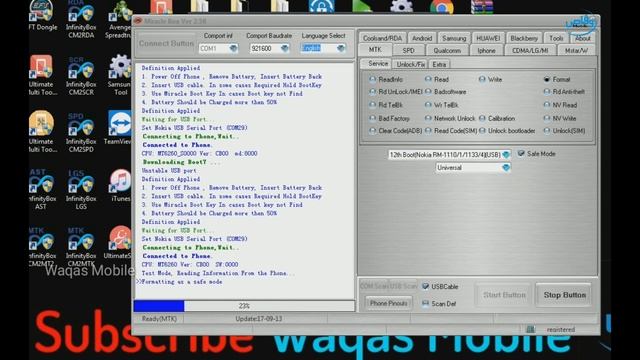Launch InfinityBox CM2MT2 desktop shortcut
This screenshot has width=640, height=360.
[x=42, y=247]
